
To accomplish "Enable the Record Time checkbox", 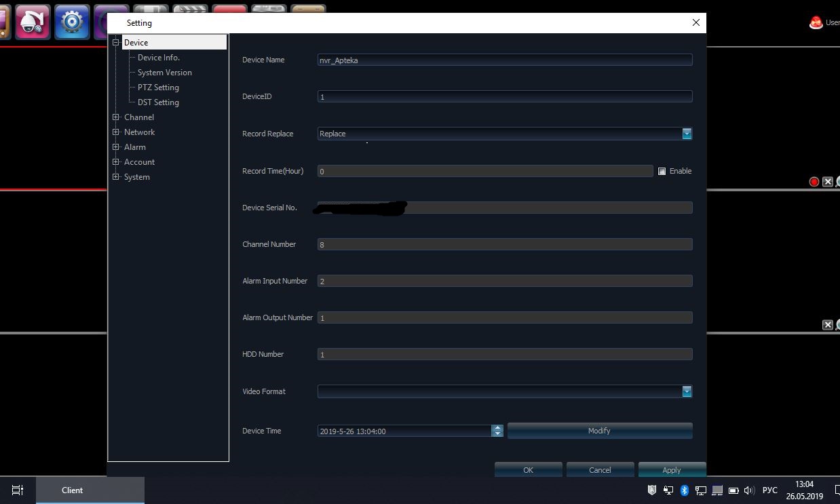I will pyautogui.click(x=662, y=171).
